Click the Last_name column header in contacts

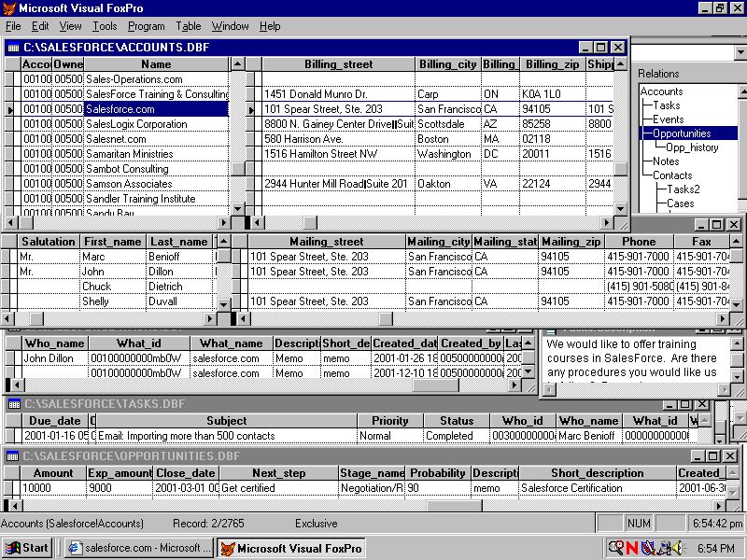[x=178, y=242]
